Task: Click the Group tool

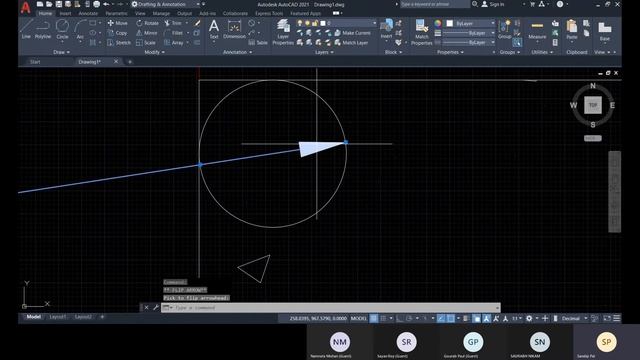Action: point(504,29)
